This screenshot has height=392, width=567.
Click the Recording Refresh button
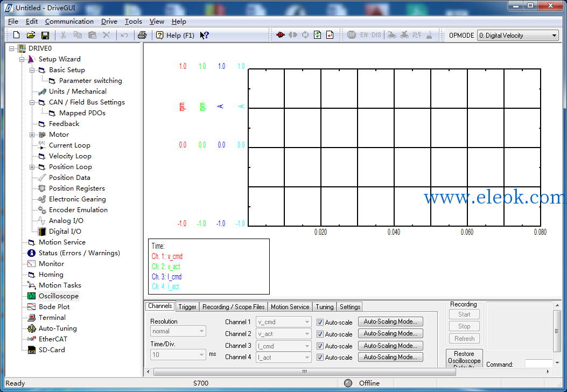click(x=464, y=339)
